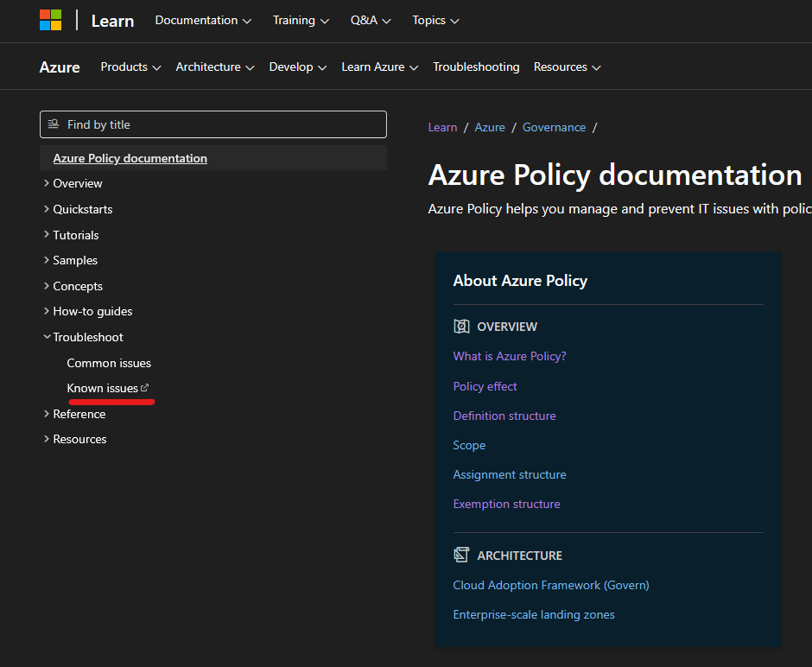Click the filter icon in Find by title

54,124
